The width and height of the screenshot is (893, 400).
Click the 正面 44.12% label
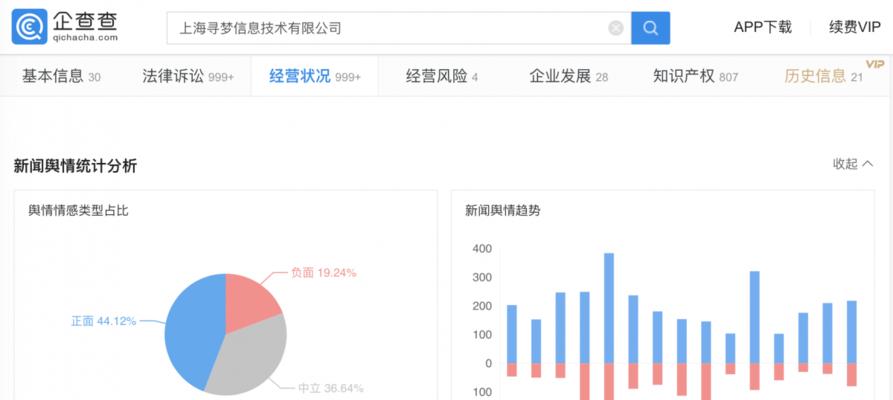pos(104,321)
